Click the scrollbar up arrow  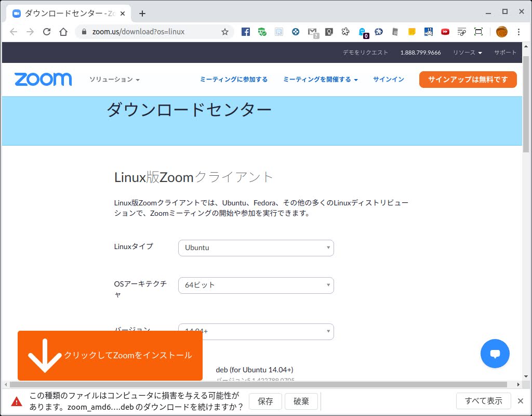[526, 46]
